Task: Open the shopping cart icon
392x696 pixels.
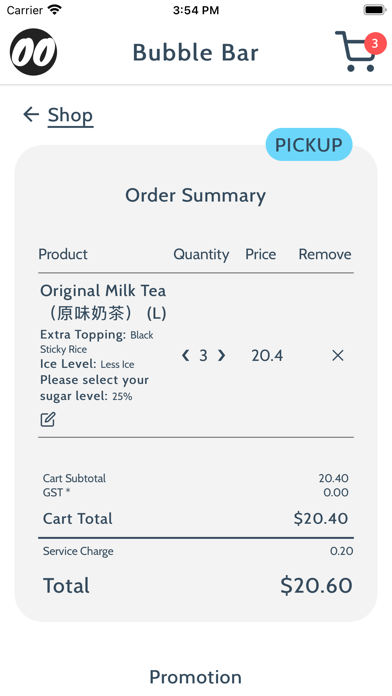Action: click(x=356, y=52)
